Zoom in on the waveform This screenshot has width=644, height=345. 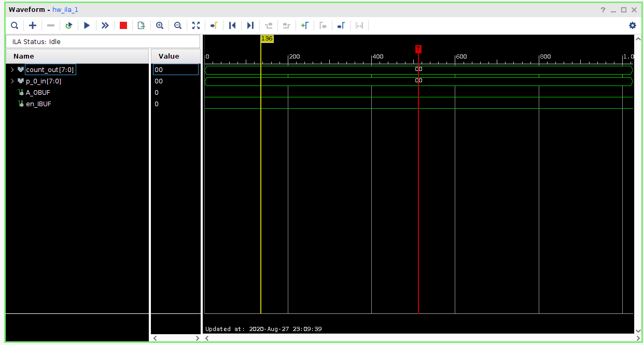coord(160,25)
